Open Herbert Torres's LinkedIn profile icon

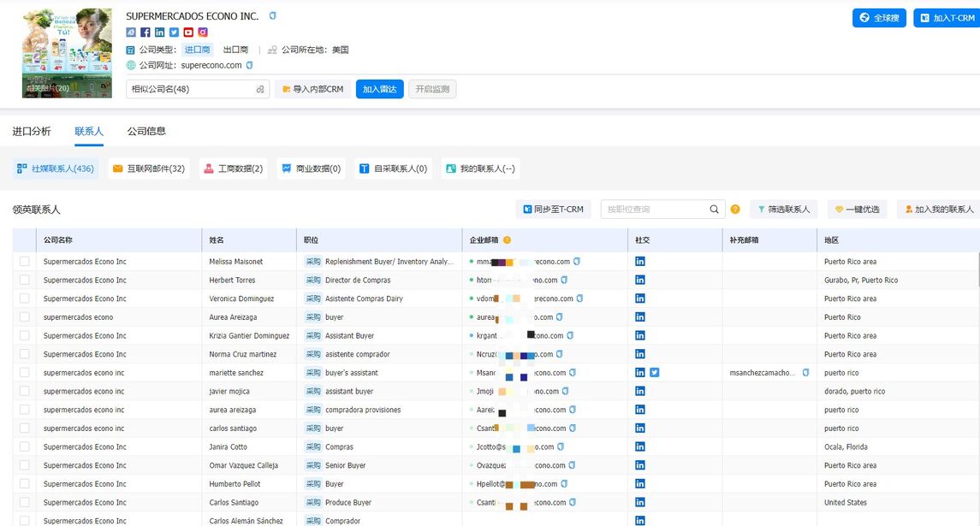click(640, 280)
